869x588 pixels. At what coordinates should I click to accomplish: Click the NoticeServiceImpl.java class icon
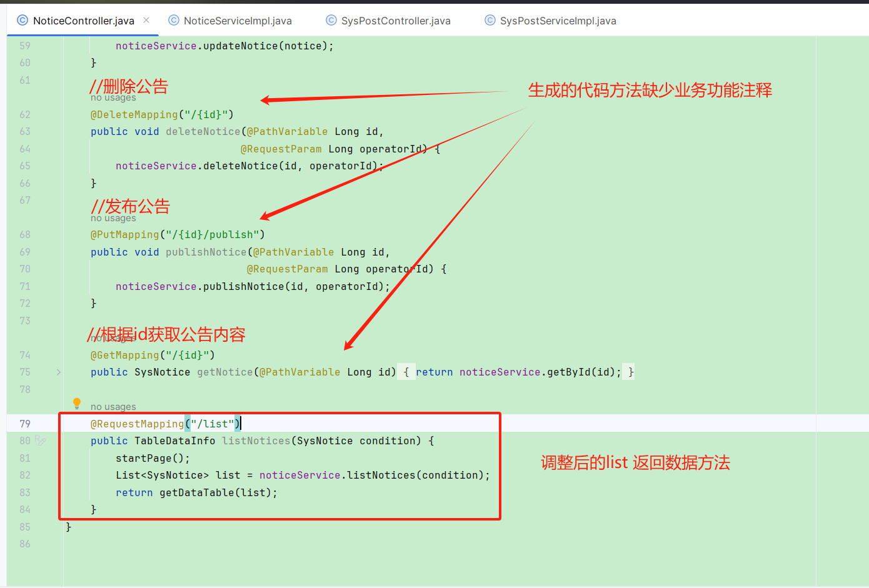pos(174,20)
